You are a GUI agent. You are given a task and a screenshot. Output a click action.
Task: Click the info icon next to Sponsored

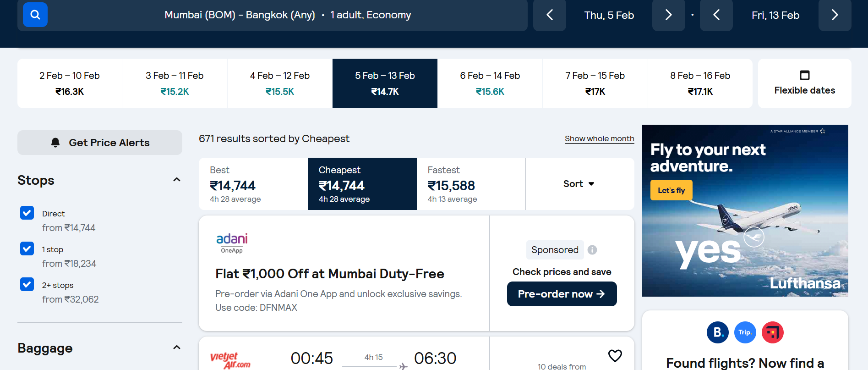[x=592, y=250]
